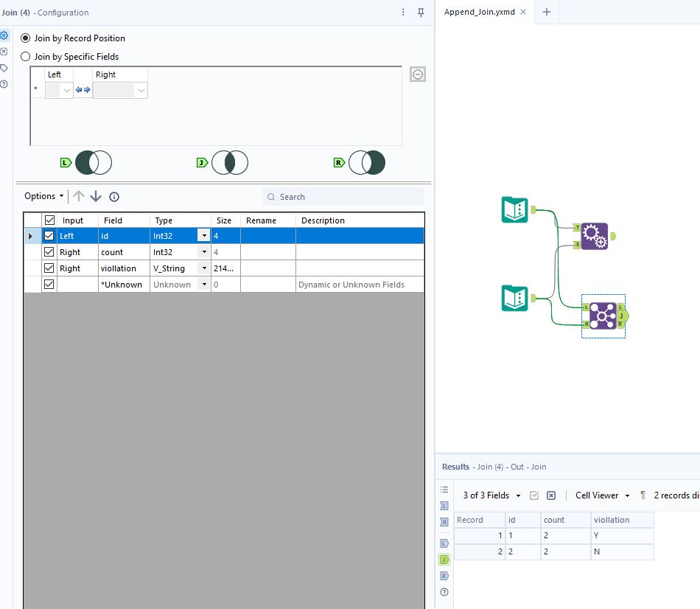Select Join by Specific Fields radio button
This screenshot has height=609, width=700.
(x=26, y=56)
